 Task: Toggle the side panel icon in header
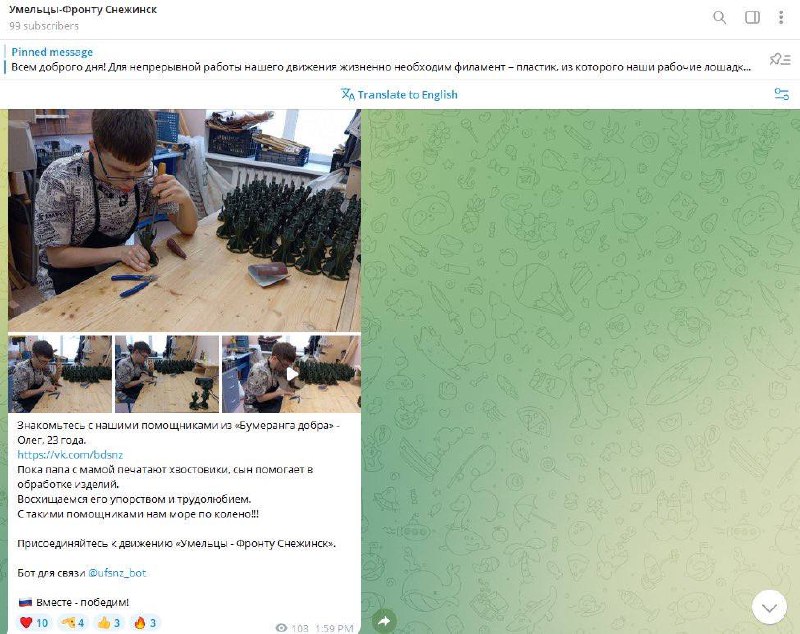pyautogui.click(x=752, y=17)
